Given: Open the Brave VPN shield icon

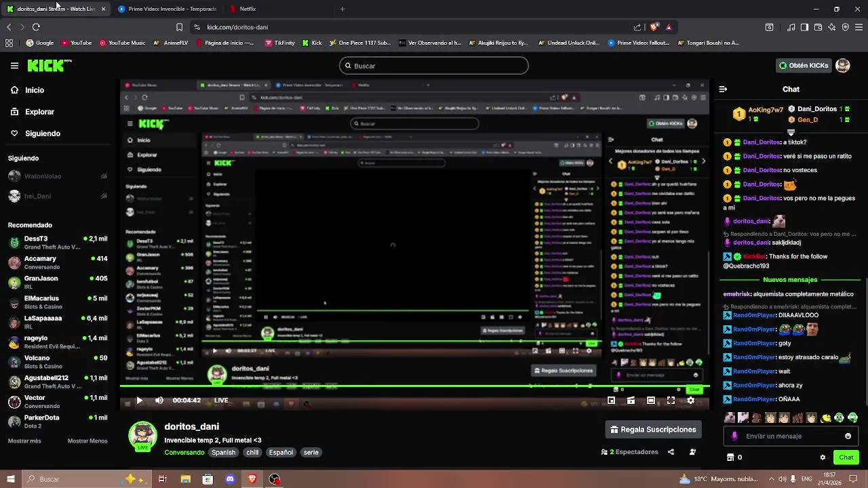Looking at the screenshot, I should tap(846, 27).
